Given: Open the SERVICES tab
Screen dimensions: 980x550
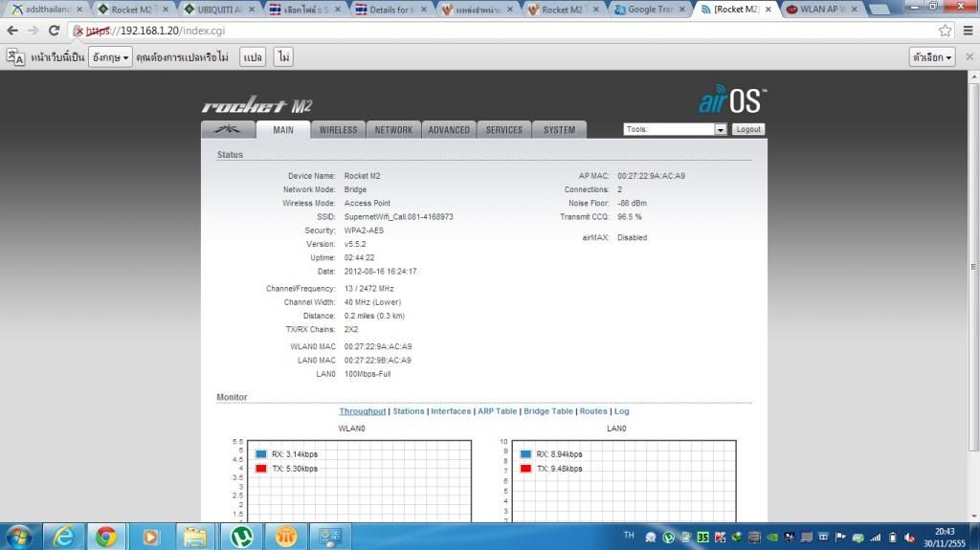Looking at the screenshot, I should 503,129.
